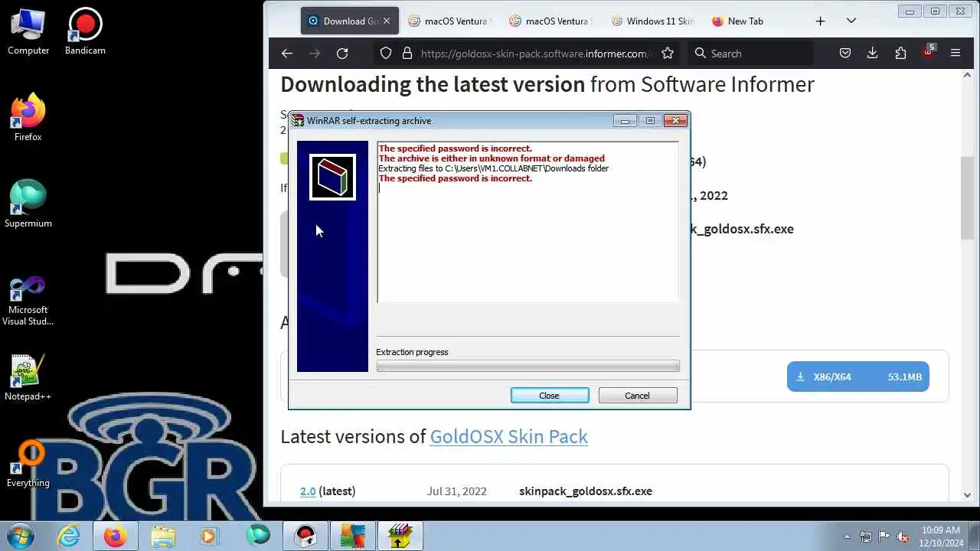This screenshot has height=551, width=980.
Task: Go back in Firefox
Action: coord(287,54)
